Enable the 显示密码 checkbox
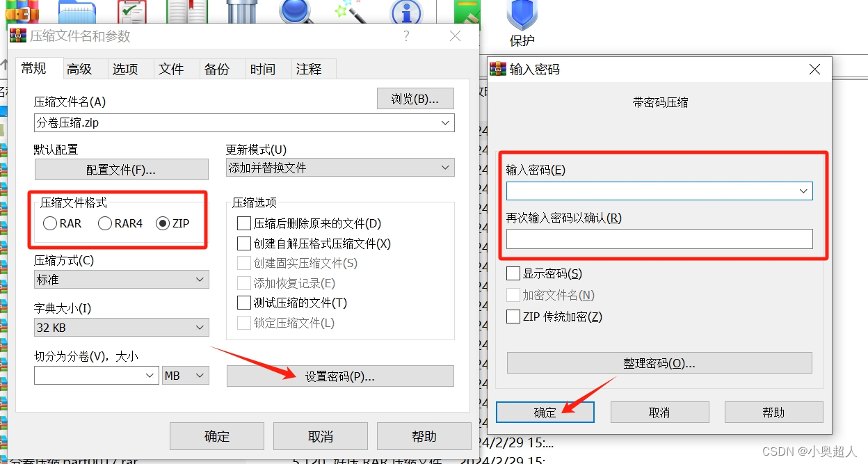868x464 pixels. [513, 273]
